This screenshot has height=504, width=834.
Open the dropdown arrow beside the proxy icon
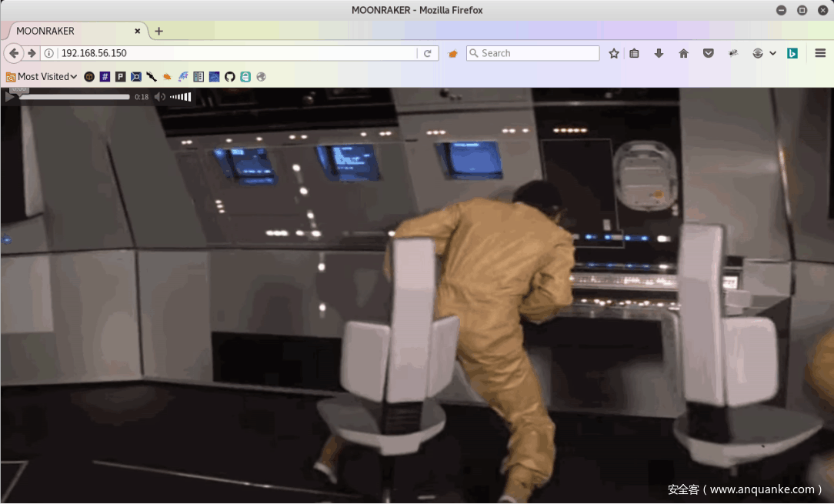pos(772,53)
